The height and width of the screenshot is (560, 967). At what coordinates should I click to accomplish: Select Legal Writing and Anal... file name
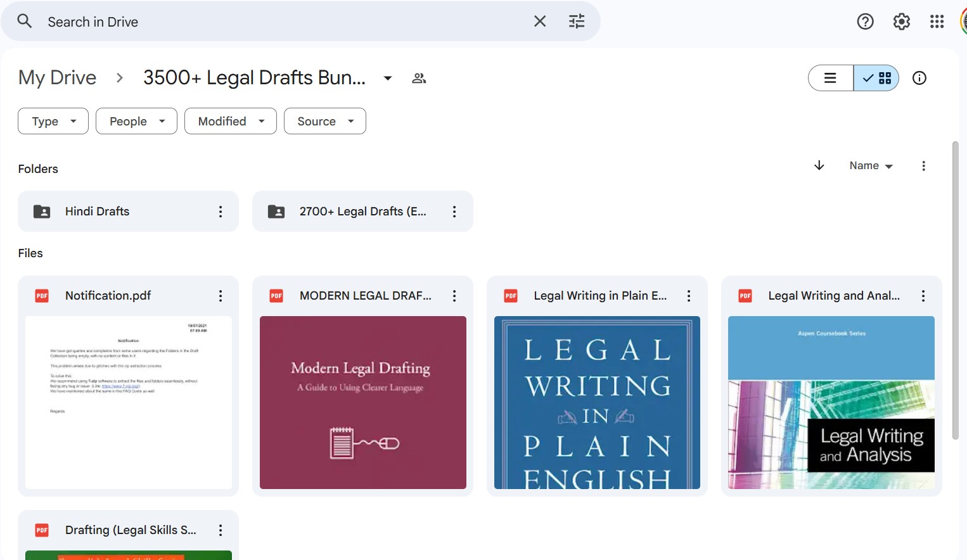pyautogui.click(x=834, y=296)
